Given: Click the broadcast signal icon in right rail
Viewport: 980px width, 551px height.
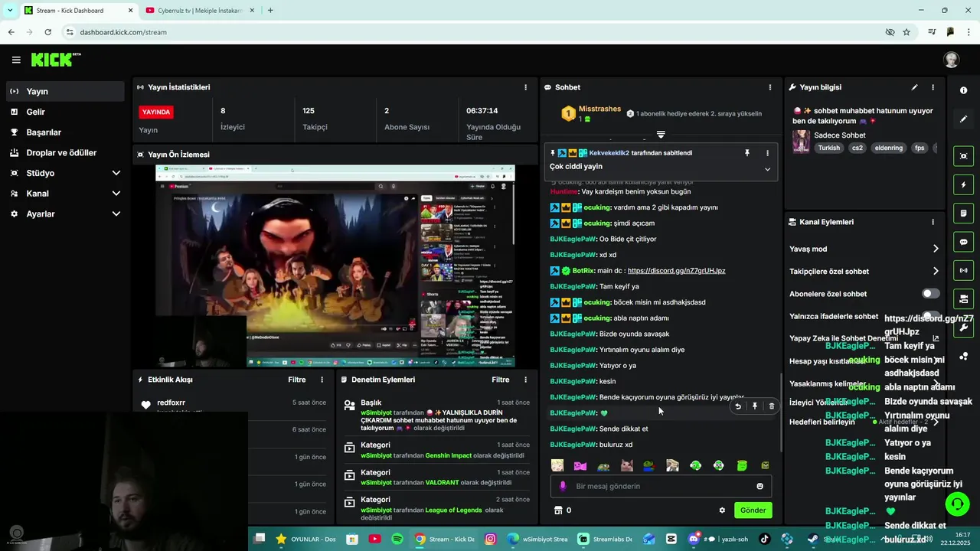Looking at the screenshot, I should 963,270.
